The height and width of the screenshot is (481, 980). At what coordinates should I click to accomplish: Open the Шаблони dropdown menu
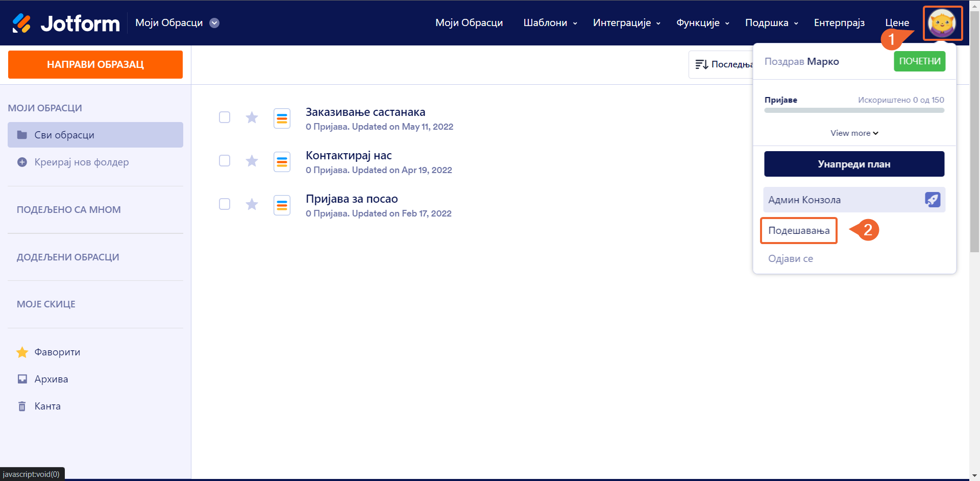[x=550, y=23]
